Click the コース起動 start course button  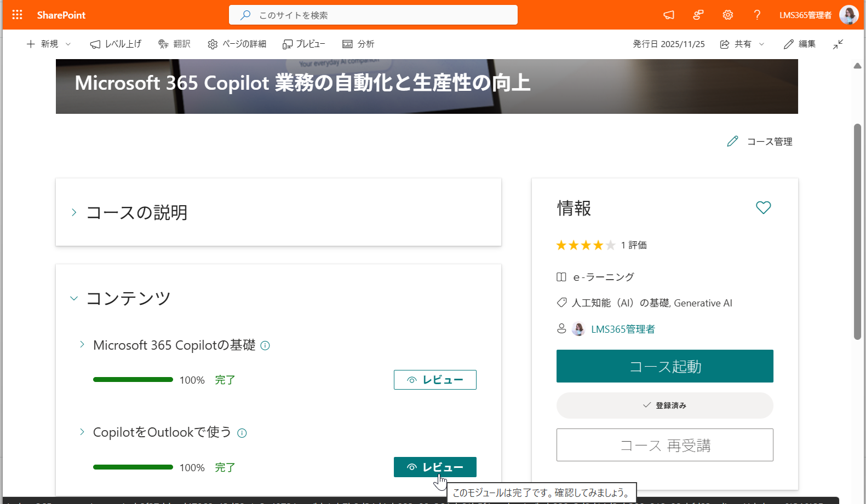(x=665, y=366)
